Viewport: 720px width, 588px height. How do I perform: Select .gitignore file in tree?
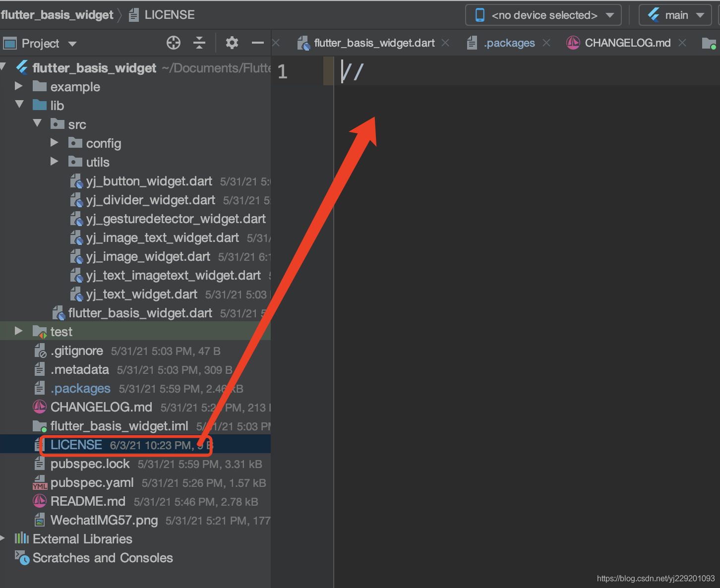pyautogui.click(x=77, y=351)
